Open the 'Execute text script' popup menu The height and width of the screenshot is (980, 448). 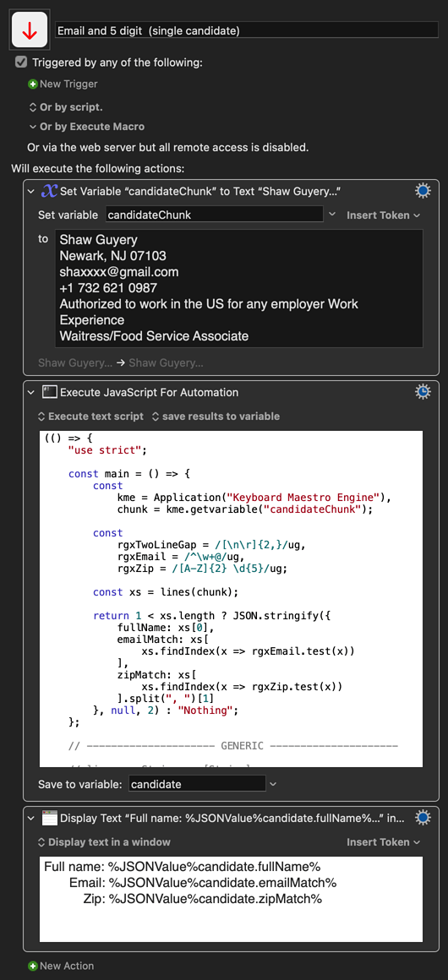90,416
